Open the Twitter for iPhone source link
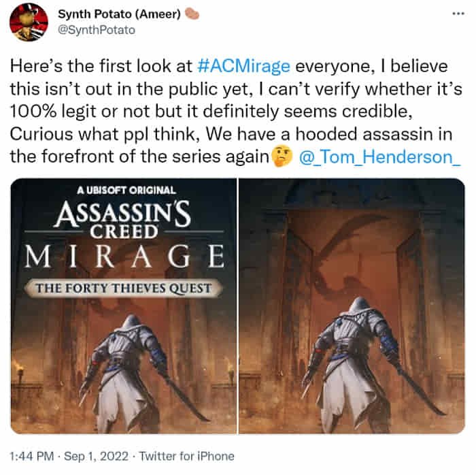 point(184,456)
